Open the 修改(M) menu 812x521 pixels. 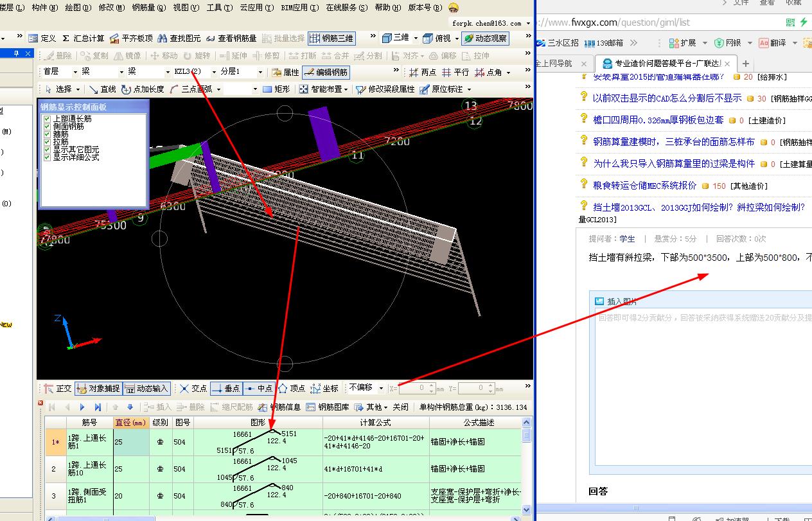112,7
